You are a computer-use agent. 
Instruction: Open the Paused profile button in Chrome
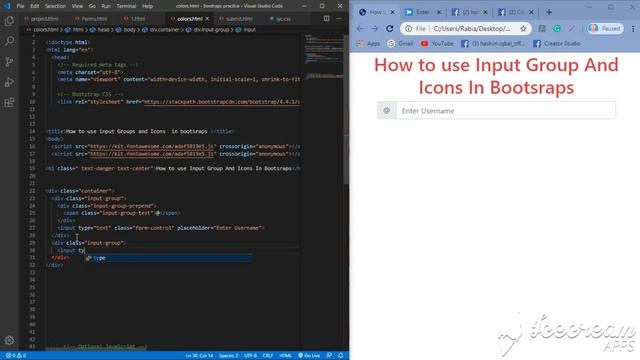pos(605,29)
